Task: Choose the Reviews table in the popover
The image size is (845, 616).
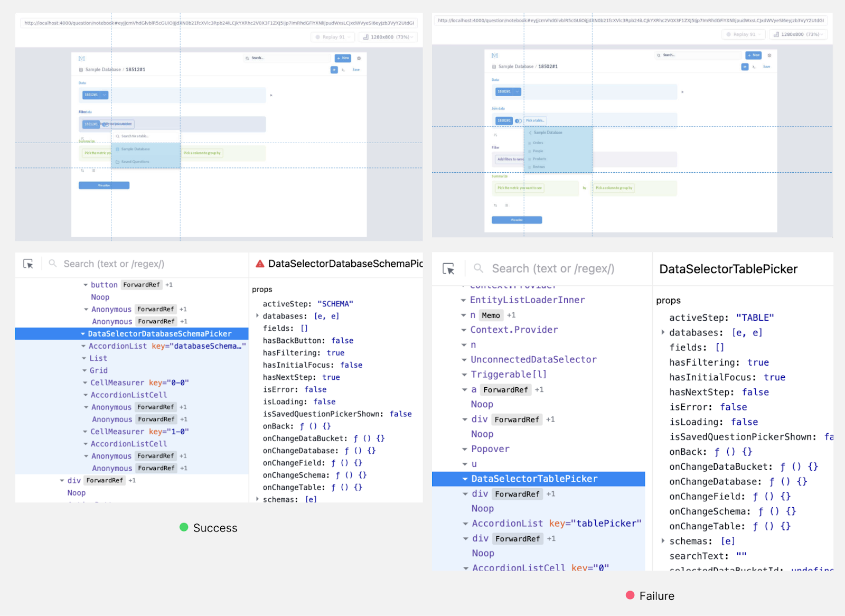Action: pyautogui.click(x=558, y=167)
